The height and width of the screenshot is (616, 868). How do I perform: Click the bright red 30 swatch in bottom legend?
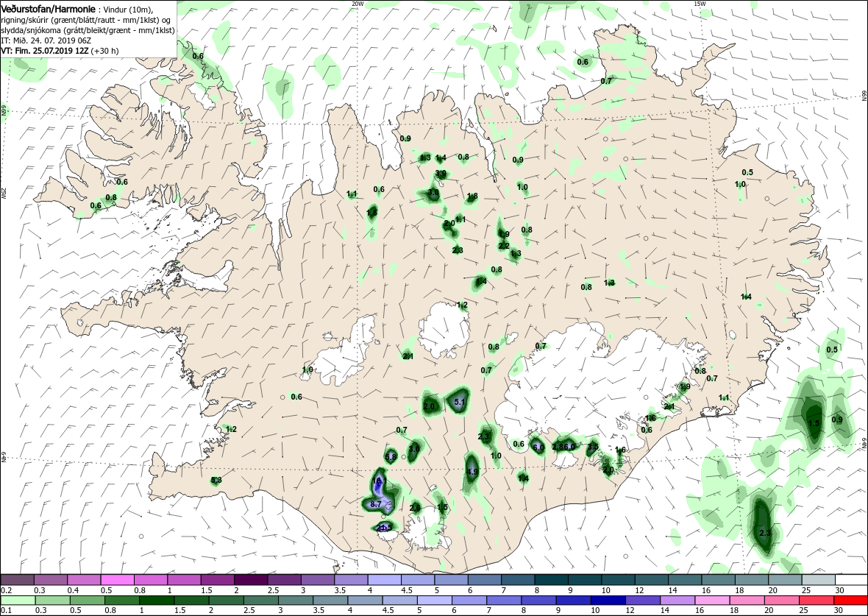[x=850, y=601]
